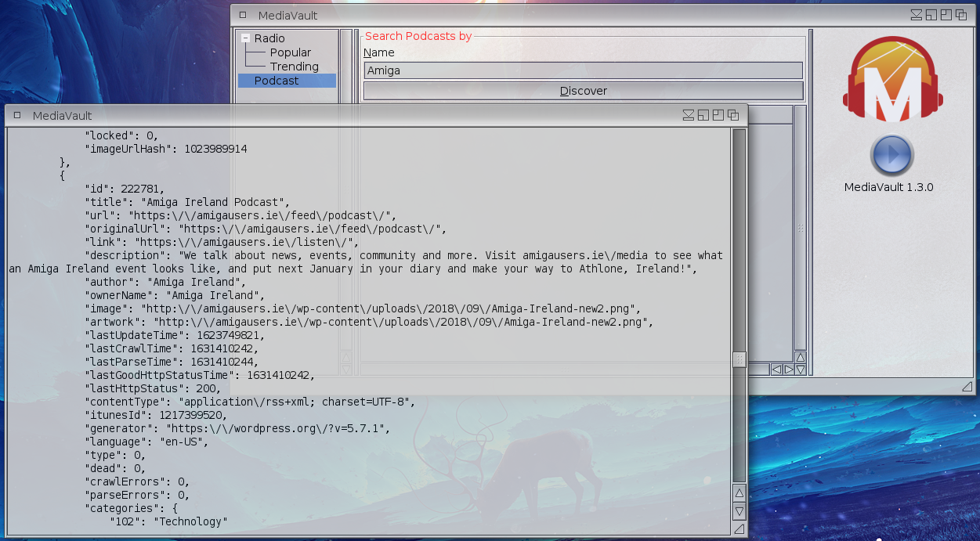Click the "lastHttpStatus": 200 line
Viewport: 980px width, 541px height.
(152, 388)
